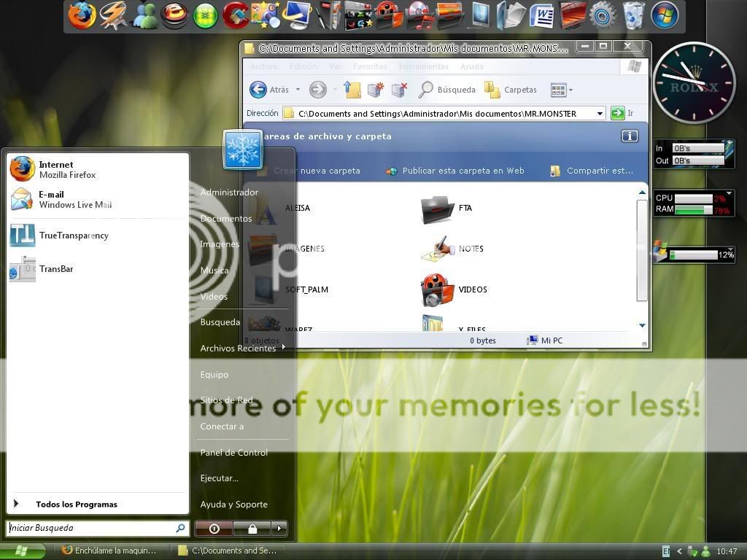This screenshot has width=747, height=560.
Task: Click the file list vertical scrollbar
Action: coord(642,248)
